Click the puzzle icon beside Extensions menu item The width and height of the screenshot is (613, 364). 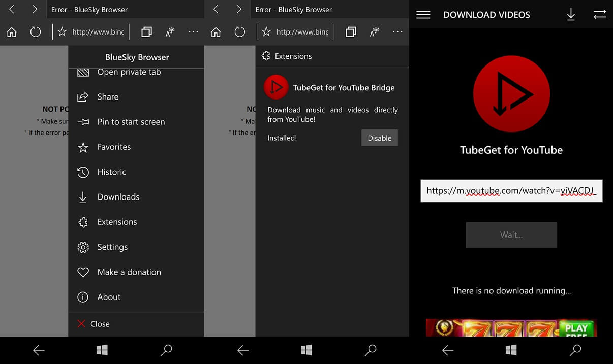83,222
